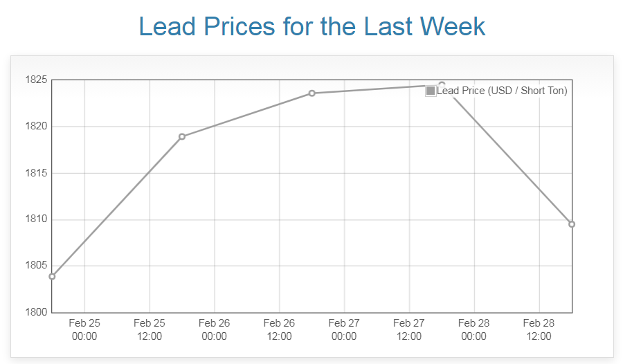Select the last data point near 1809.5
The height and width of the screenshot is (364, 623).
tap(572, 224)
